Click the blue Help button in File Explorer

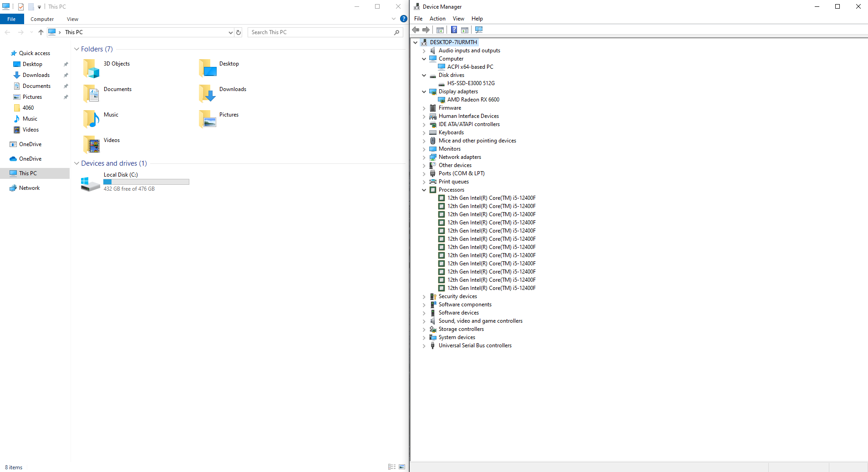tap(403, 19)
